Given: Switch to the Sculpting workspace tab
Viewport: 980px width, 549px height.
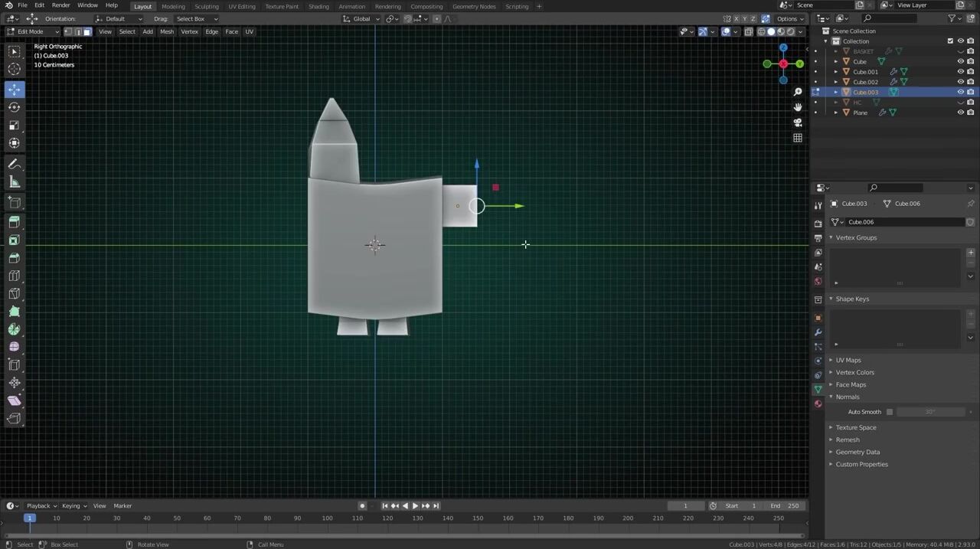Looking at the screenshot, I should pyautogui.click(x=206, y=6).
